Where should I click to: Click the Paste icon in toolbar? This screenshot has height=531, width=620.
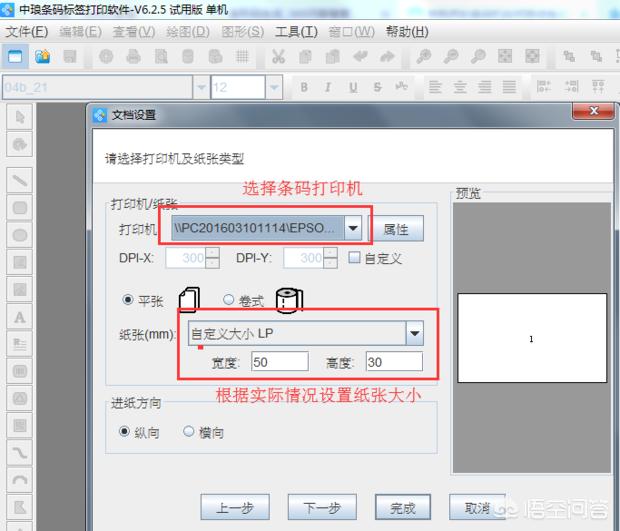click(x=333, y=57)
